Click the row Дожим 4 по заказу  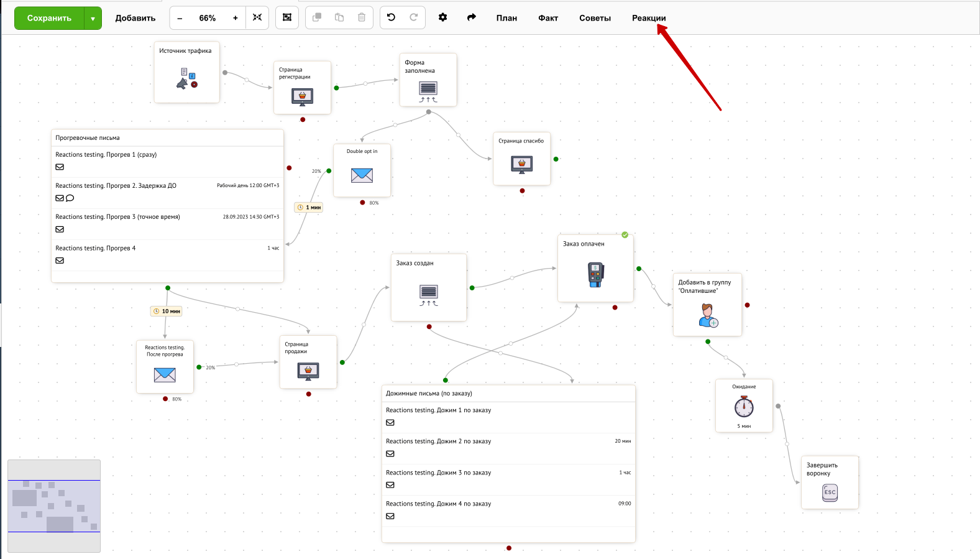(508, 510)
